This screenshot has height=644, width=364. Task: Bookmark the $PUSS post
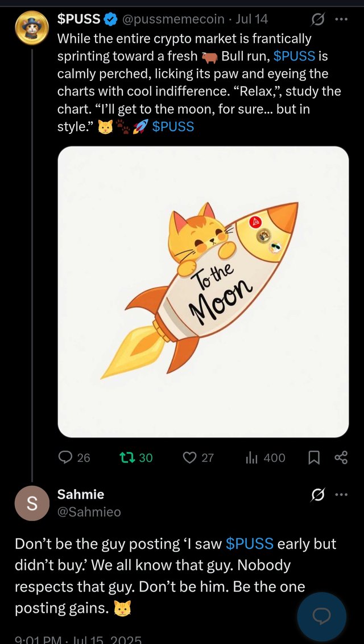[x=314, y=458]
